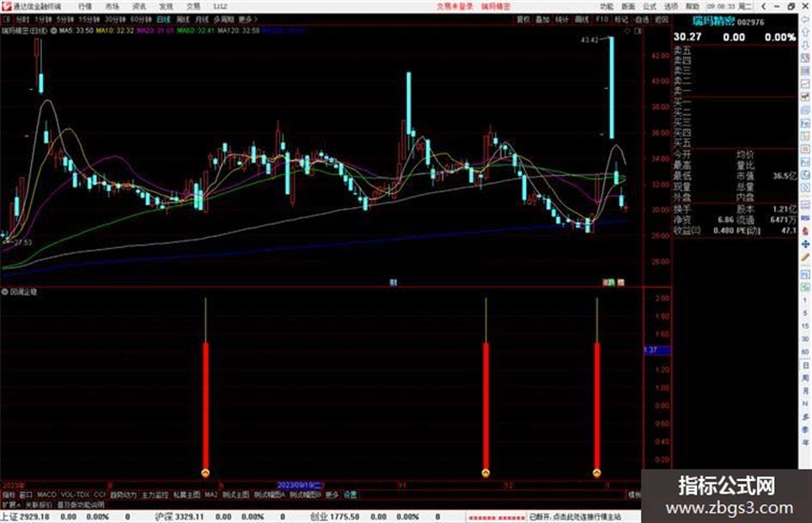Click the orange tag icon at chart bottom right

pyautogui.click(x=621, y=283)
